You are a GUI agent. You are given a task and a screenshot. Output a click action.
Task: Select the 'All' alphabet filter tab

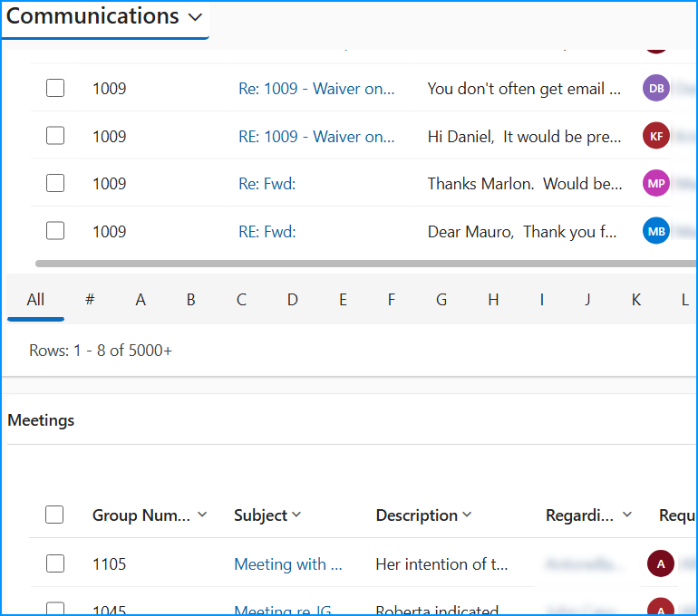(35, 299)
